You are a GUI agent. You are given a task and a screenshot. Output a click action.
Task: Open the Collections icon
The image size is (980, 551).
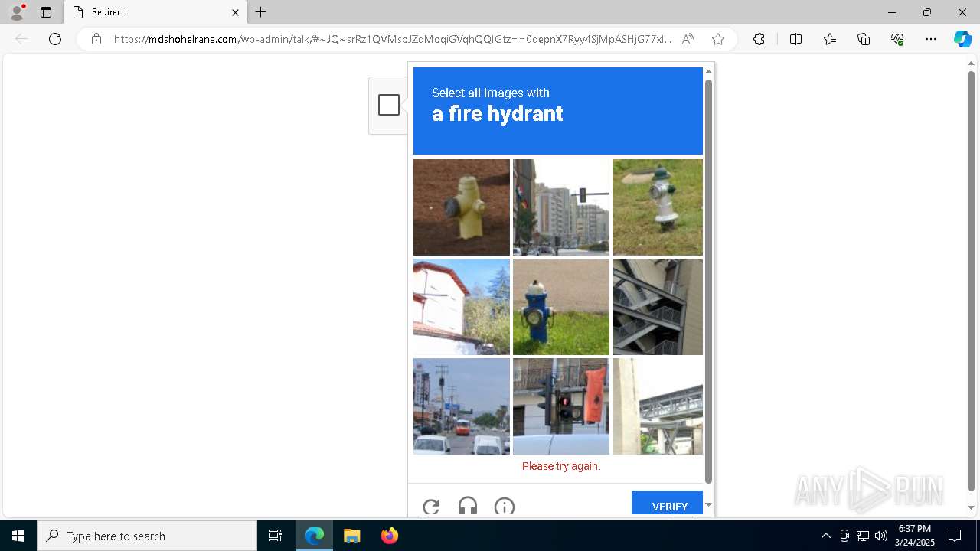click(864, 39)
